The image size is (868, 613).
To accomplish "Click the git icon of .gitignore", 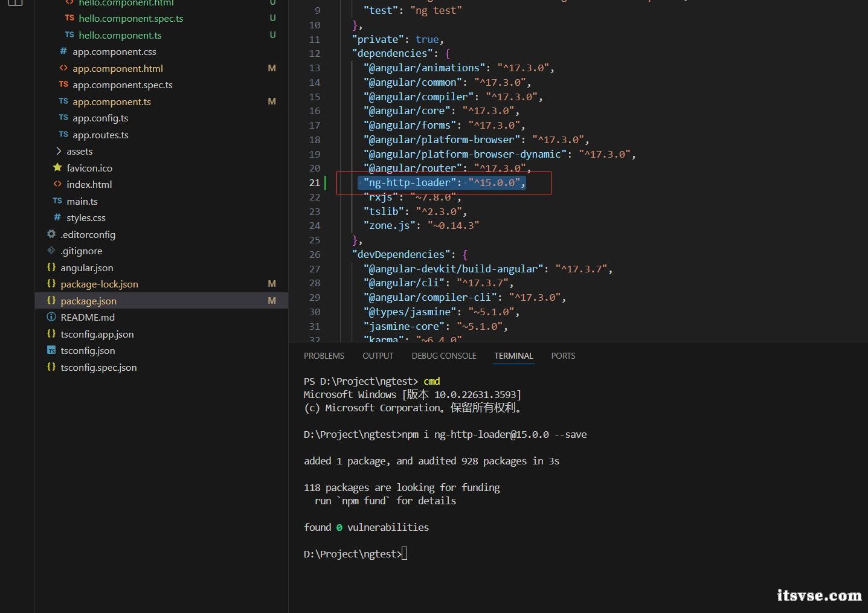I will pos(51,251).
